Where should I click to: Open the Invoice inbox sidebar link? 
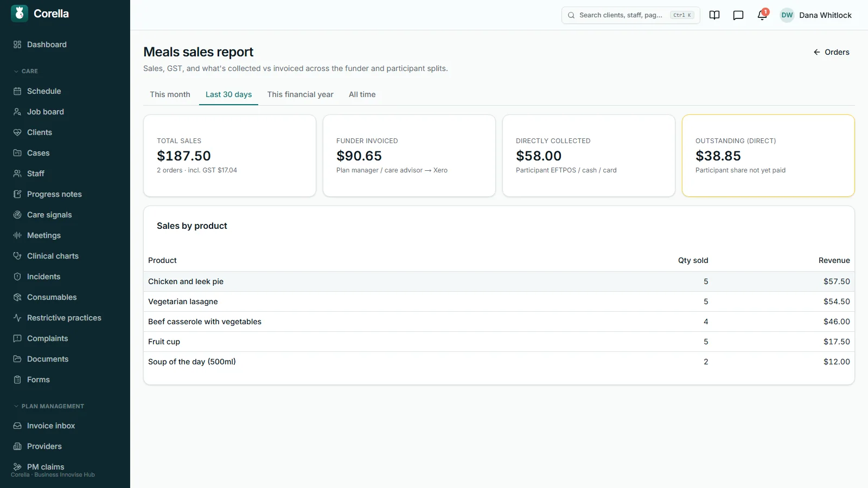coord(65,426)
